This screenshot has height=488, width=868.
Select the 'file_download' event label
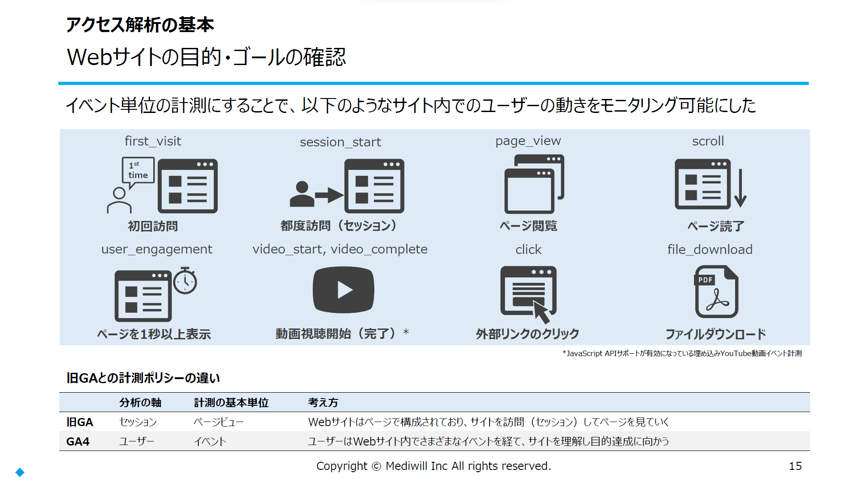click(x=710, y=249)
